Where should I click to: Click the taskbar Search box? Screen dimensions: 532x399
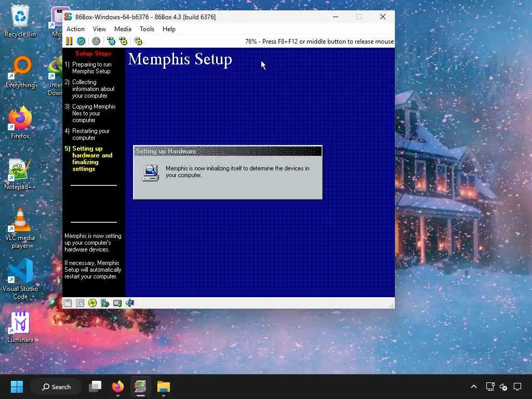56,387
